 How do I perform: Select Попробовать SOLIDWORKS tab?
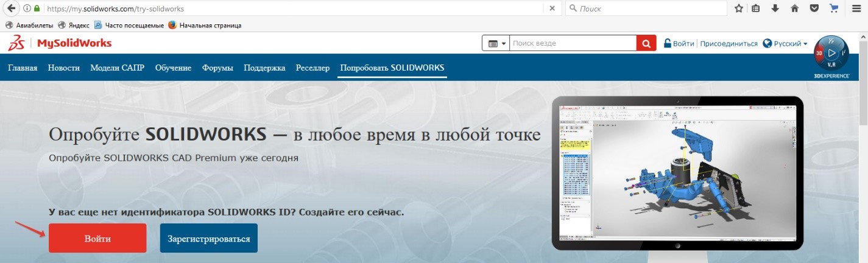392,68
